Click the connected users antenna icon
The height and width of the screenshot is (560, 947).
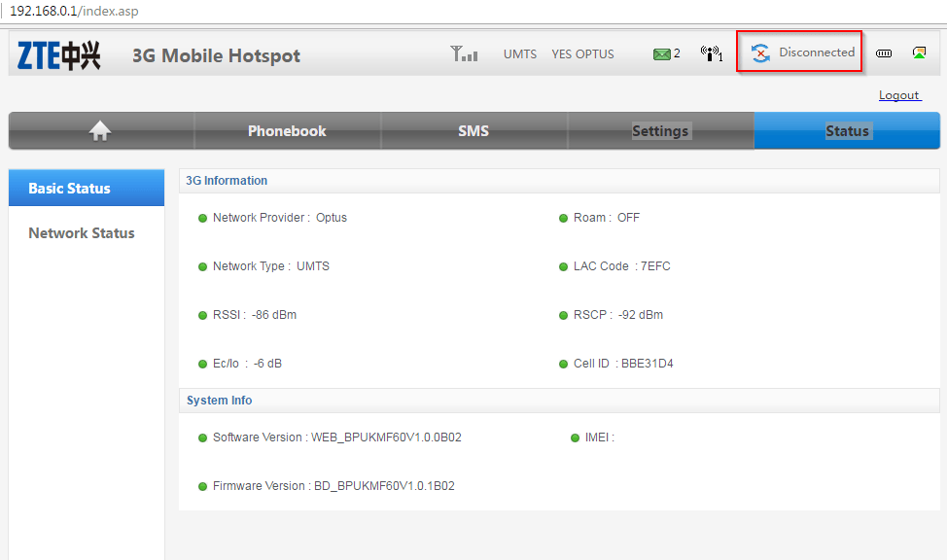pos(711,53)
